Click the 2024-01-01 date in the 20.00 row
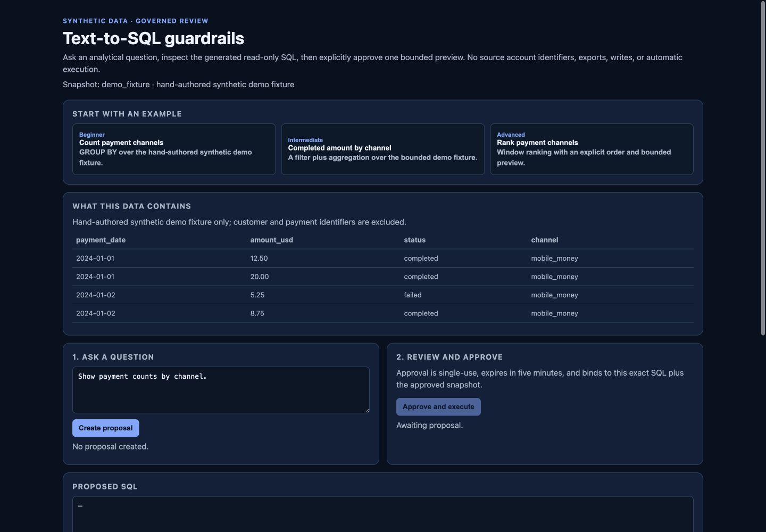Screen dimensions: 766x532 (x=95, y=277)
